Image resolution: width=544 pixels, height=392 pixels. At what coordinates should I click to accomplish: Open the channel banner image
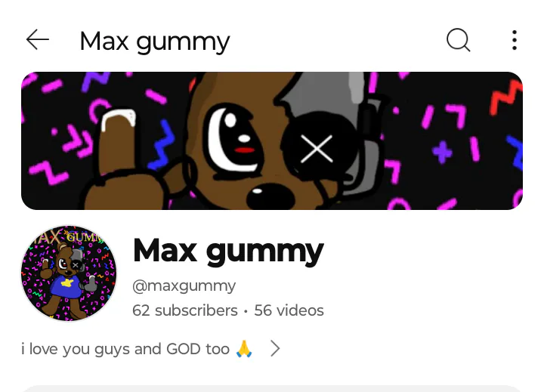pos(272,140)
